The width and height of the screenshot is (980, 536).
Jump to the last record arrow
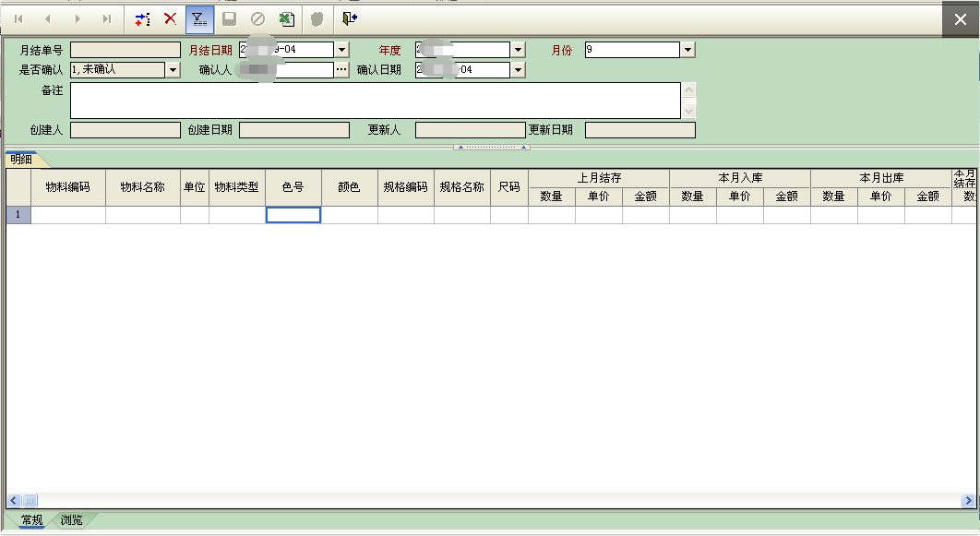click(x=107, y=18)
